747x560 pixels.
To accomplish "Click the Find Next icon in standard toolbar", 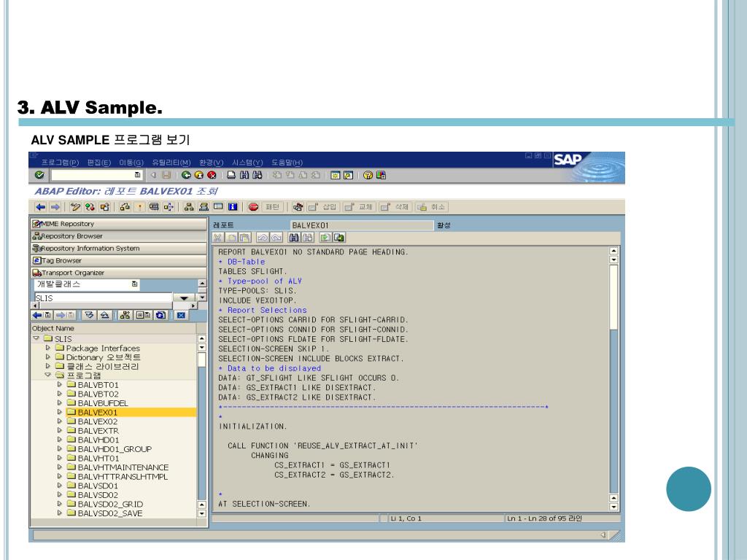I will click(258, 175).
